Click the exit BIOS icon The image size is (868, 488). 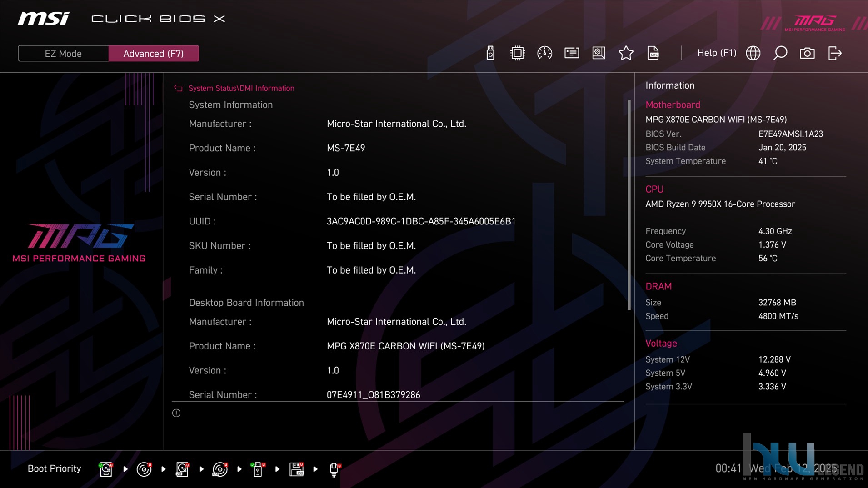pyautogui.click(x=835, y=53)
